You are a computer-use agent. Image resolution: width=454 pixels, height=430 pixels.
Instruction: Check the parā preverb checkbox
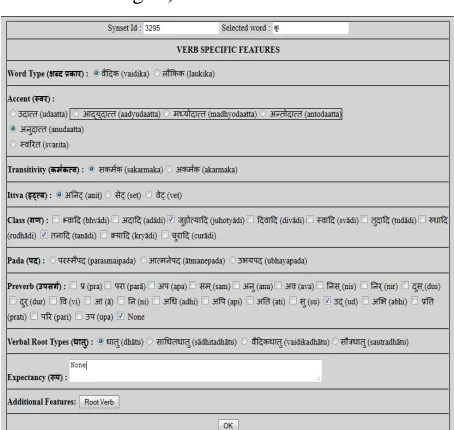[107, 285]
